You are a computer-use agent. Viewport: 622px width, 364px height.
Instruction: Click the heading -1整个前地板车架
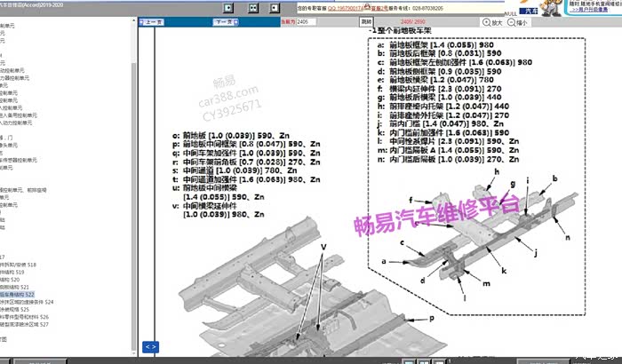[400, 30]
